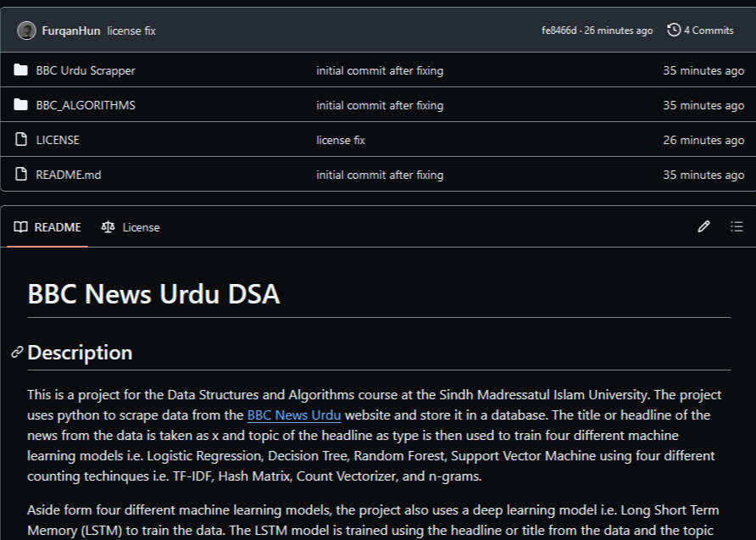This screenshot has height=540, width=756.
Task: Click the scales icon on the License tab
Action: tap(108, 226)
